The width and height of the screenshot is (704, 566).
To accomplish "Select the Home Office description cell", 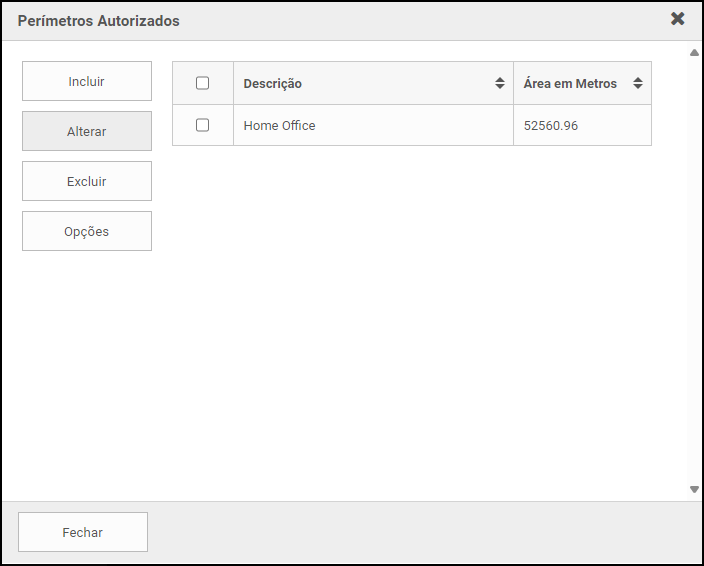I will (x=280, y=126).
